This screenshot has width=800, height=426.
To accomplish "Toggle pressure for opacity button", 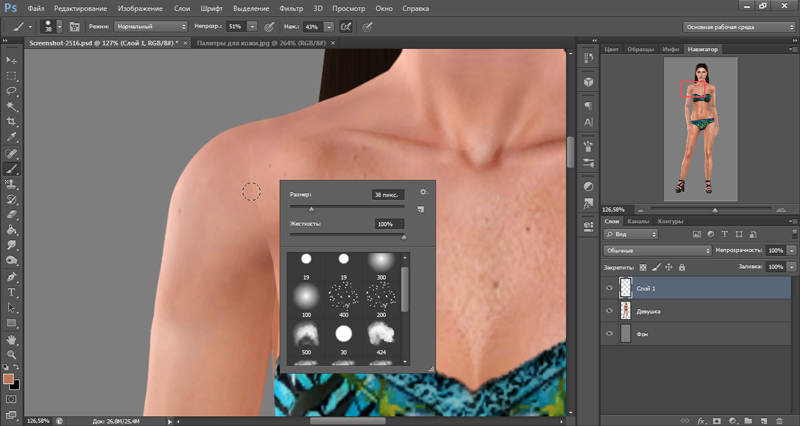I will pos(269,27).
